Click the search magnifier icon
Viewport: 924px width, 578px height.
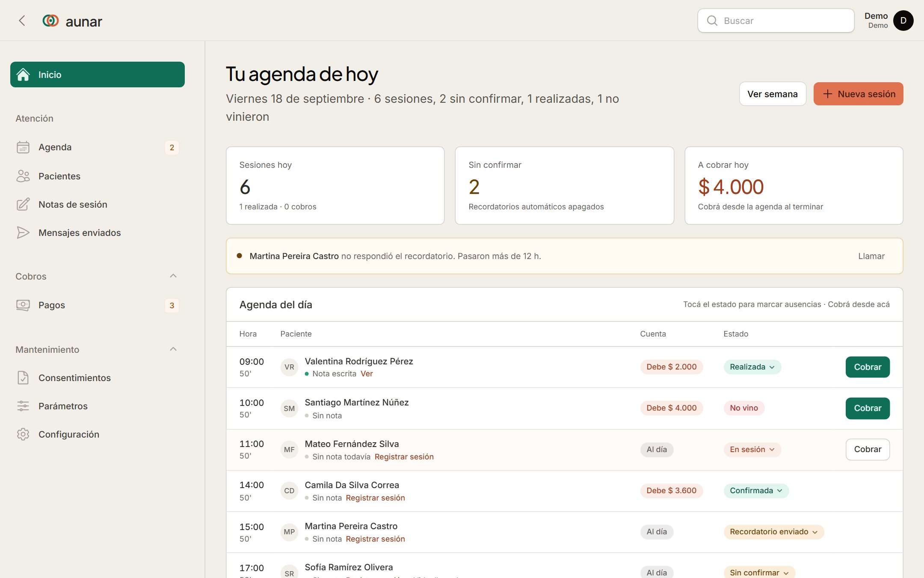[x=712, y=21]
